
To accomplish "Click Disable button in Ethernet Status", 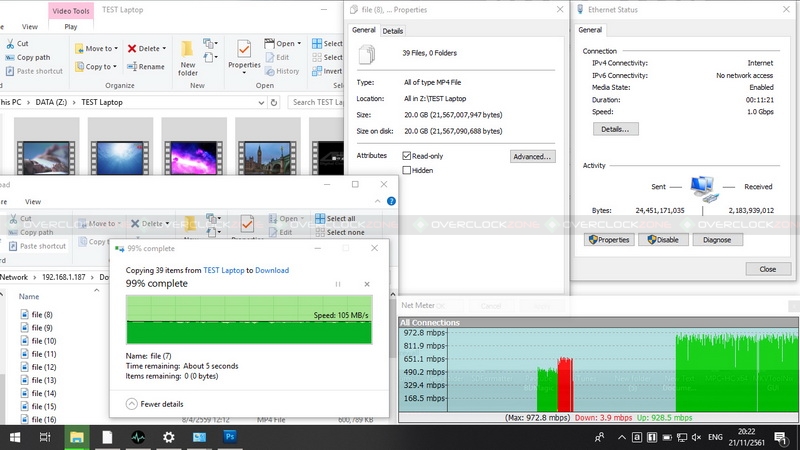I will click(x=663, y=240).
